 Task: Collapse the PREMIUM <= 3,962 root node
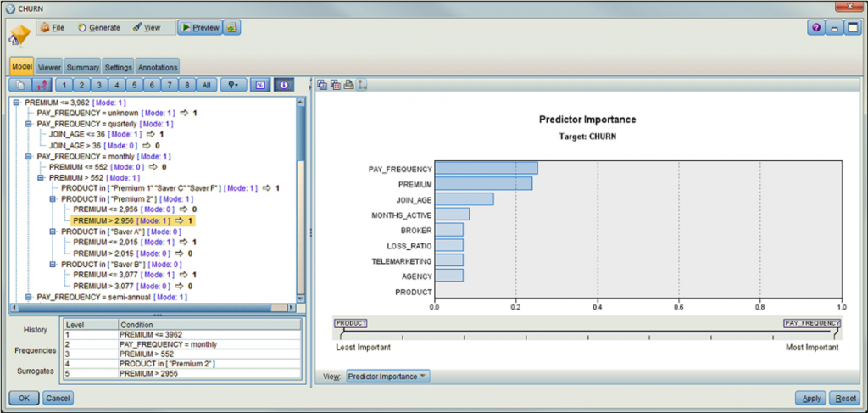click(17, 103)
